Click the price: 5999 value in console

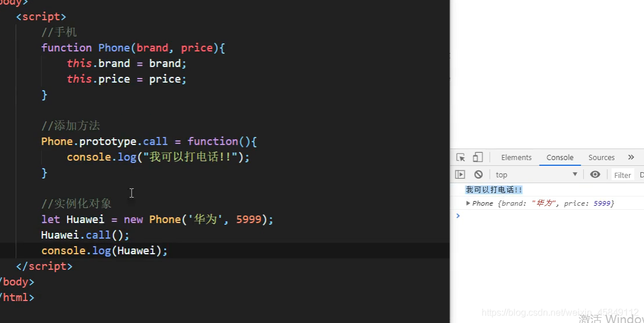pyautogui.click(x=589, y=203)
